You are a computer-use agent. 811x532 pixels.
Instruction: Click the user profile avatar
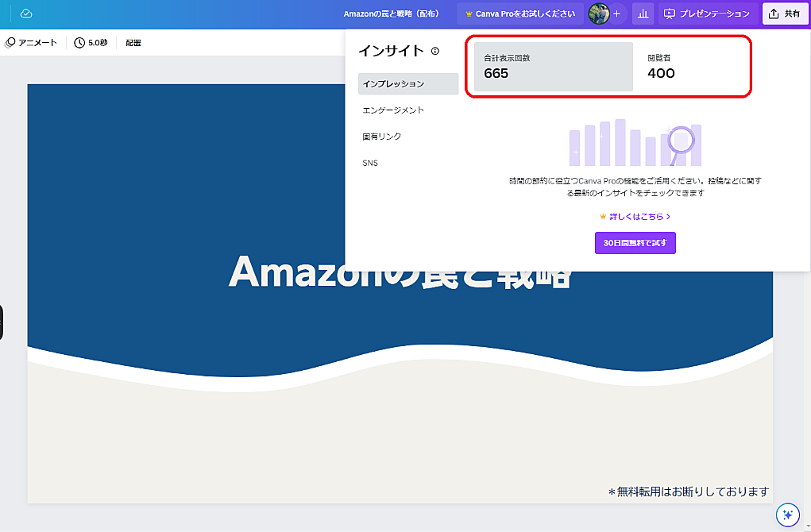coord(599,14)
